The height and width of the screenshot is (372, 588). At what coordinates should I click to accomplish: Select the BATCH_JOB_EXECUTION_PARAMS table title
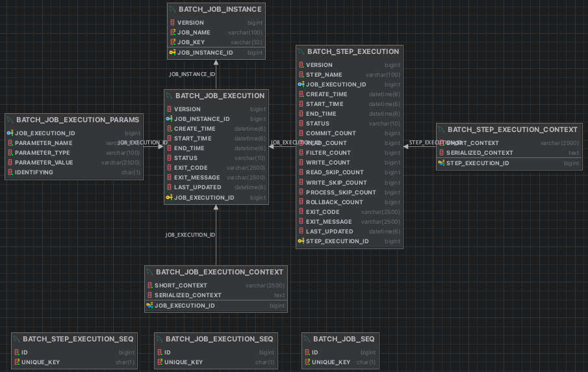point(77,120)
